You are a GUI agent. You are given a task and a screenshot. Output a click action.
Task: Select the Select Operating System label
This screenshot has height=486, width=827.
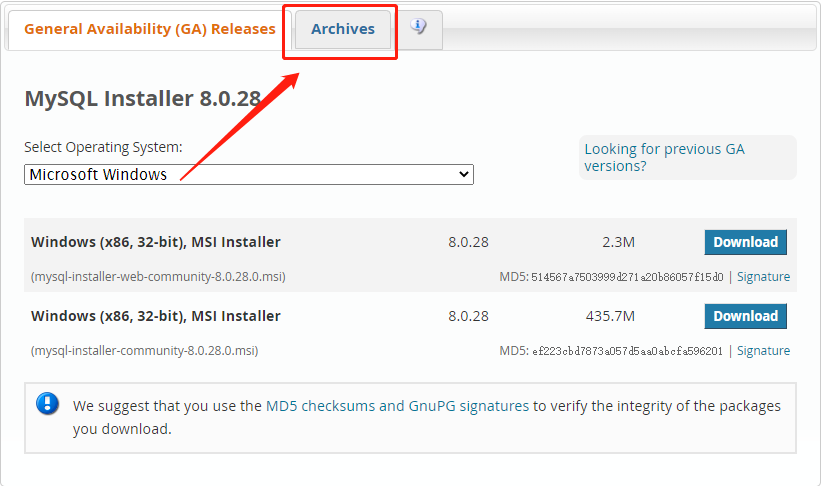coord(103,147)
